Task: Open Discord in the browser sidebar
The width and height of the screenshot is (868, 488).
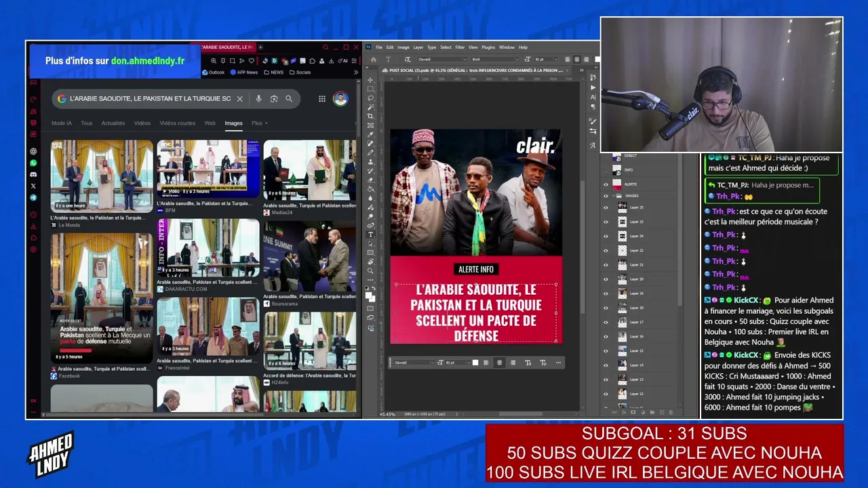Action: pyautogui.click(x=33, y=174)
